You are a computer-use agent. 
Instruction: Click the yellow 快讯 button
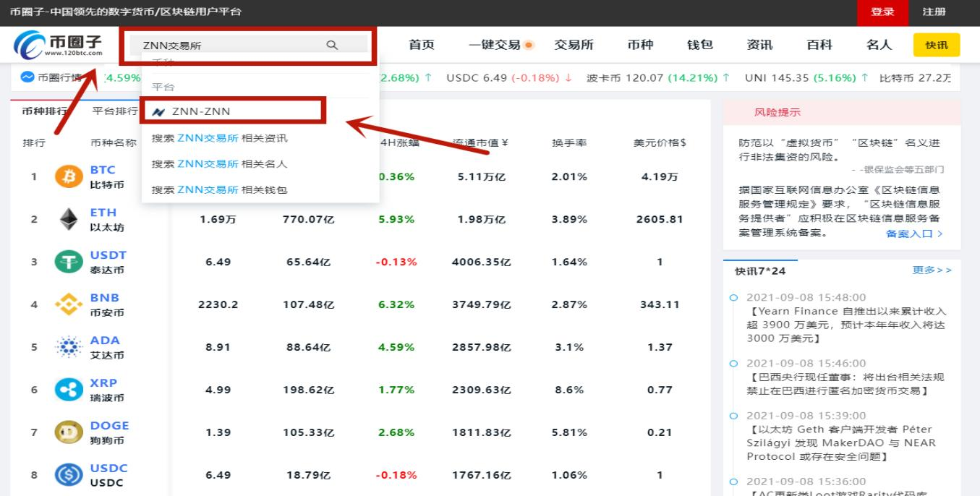pyautogui.click(x=937, y=45)
